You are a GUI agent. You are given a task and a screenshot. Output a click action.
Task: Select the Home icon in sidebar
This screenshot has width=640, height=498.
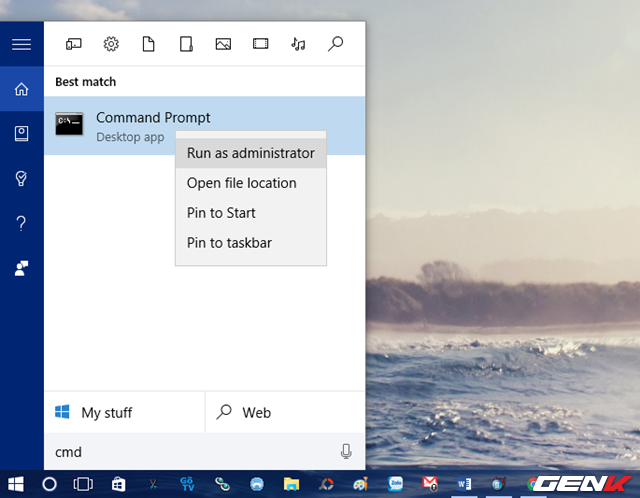point(21,89)
